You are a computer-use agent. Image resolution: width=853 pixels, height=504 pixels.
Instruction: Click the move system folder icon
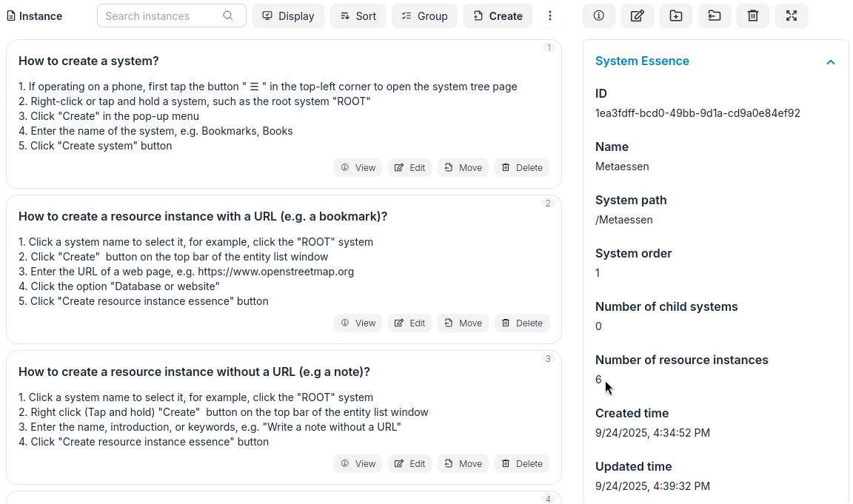[715, 16]
